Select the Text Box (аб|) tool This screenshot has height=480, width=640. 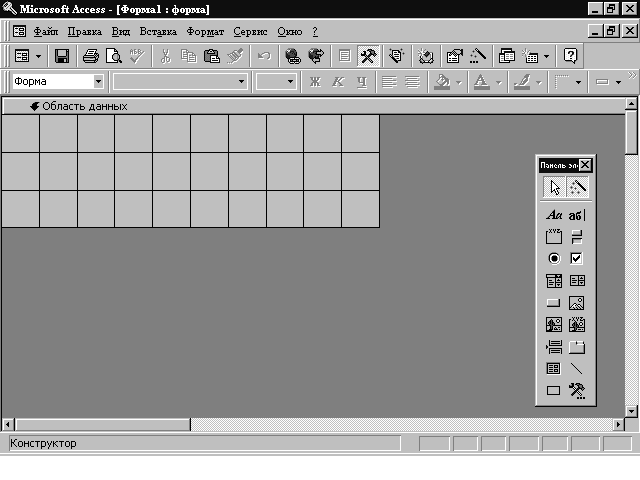pos(577,215)
